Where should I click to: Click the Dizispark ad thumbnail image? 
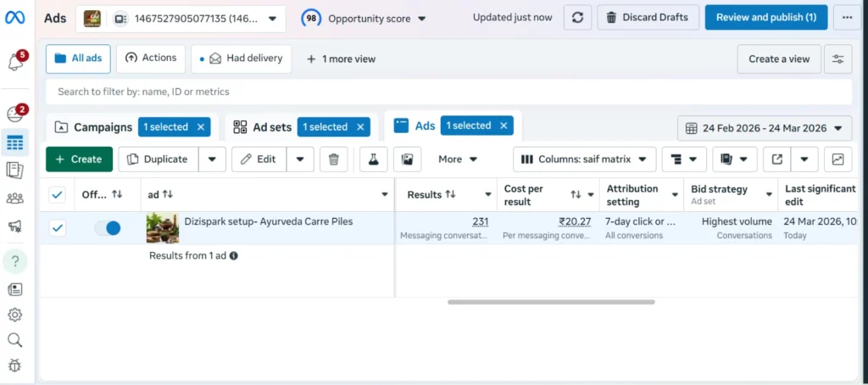(162, 227)
